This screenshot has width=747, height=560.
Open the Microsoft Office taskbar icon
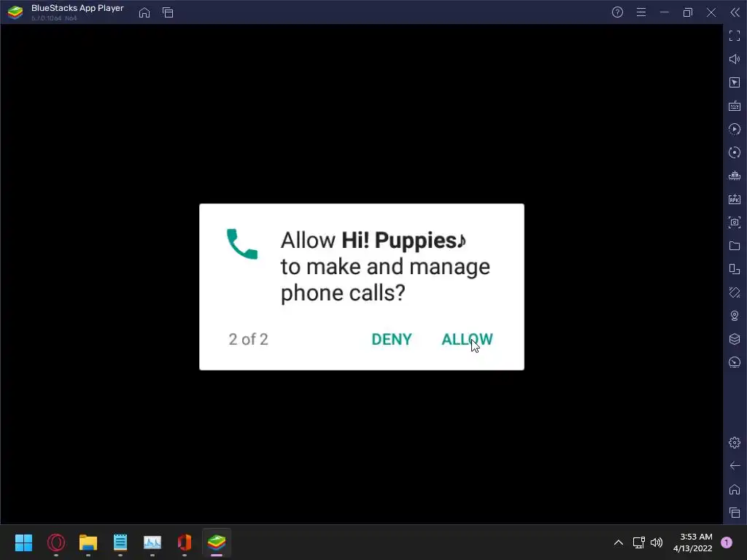pyautogui.click(x=185, y=542)
